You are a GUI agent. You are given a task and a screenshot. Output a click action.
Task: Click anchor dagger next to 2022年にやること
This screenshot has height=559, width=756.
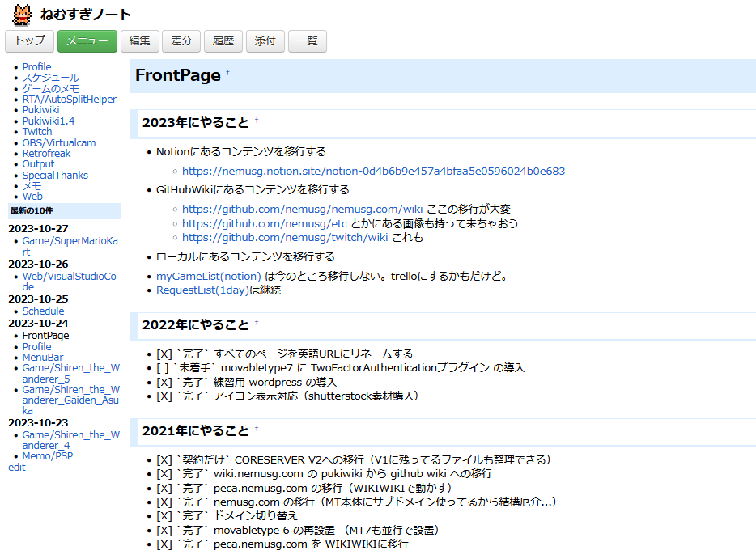click(x=257, y=323)
